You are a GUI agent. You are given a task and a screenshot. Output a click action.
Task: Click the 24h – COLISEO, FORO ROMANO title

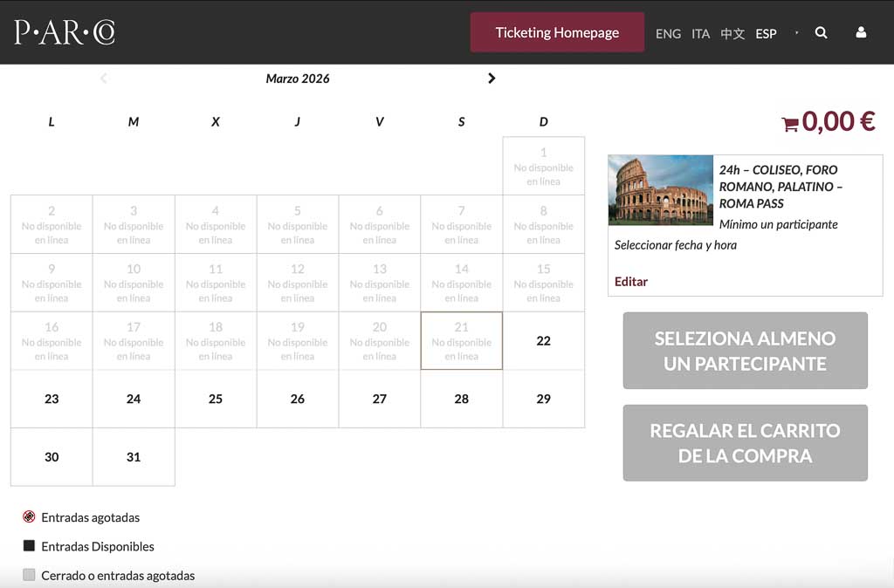[781, 187]
